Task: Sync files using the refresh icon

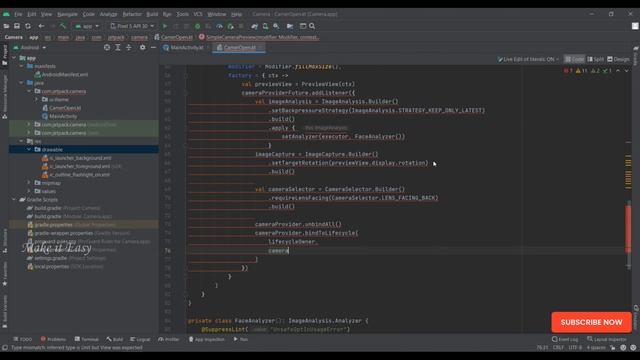Action: point(28,26)
